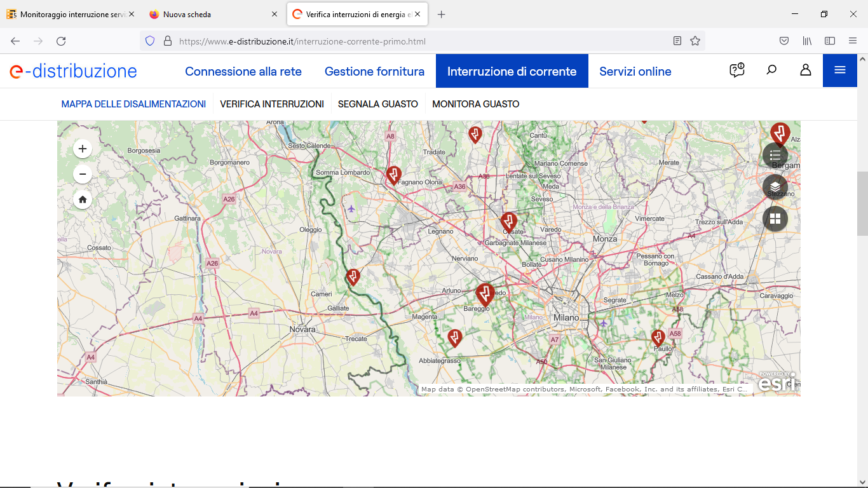This screenshot has width=868, height=488.
Task: Open Servizi online menu
Action: pos(635,71)
